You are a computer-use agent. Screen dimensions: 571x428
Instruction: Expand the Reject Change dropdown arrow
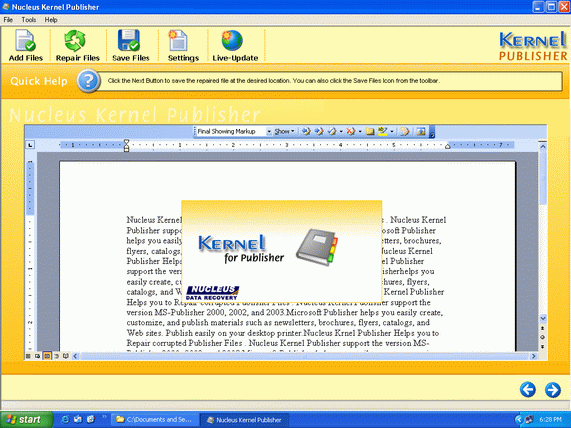click(x=360, y=131)
